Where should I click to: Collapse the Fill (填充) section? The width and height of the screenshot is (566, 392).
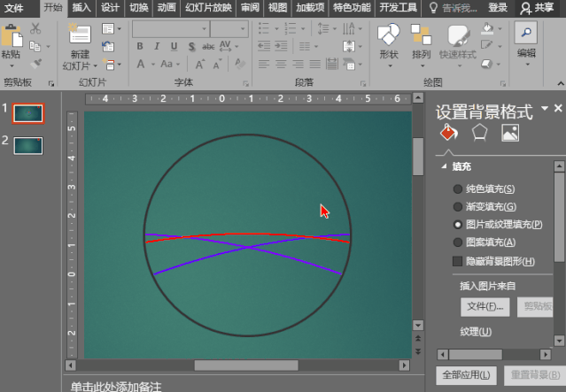point(444,166)
